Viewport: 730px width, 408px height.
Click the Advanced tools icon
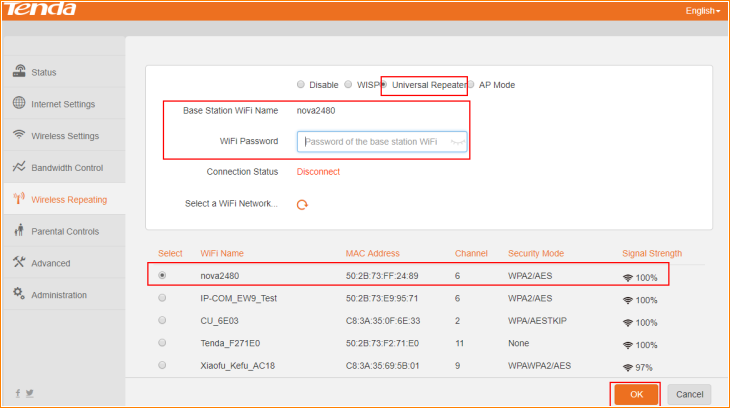click(x=18, y=263)
